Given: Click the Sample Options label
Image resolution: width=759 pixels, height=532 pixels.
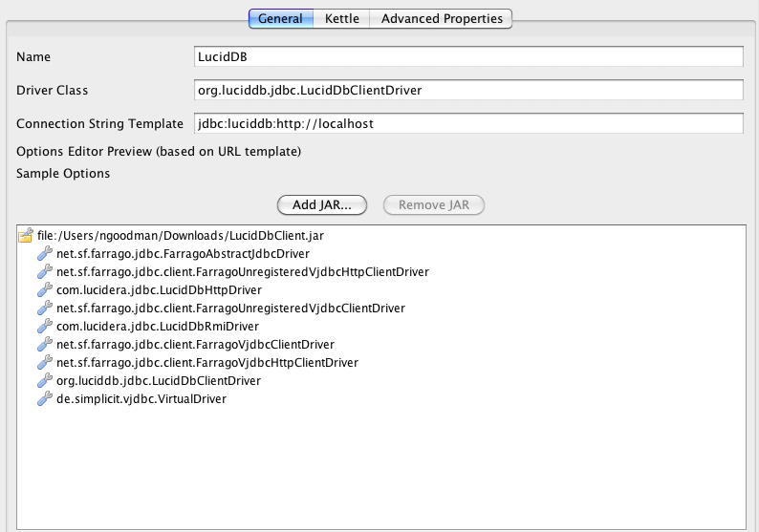Looking at the screenshot, I should [63, 173].
